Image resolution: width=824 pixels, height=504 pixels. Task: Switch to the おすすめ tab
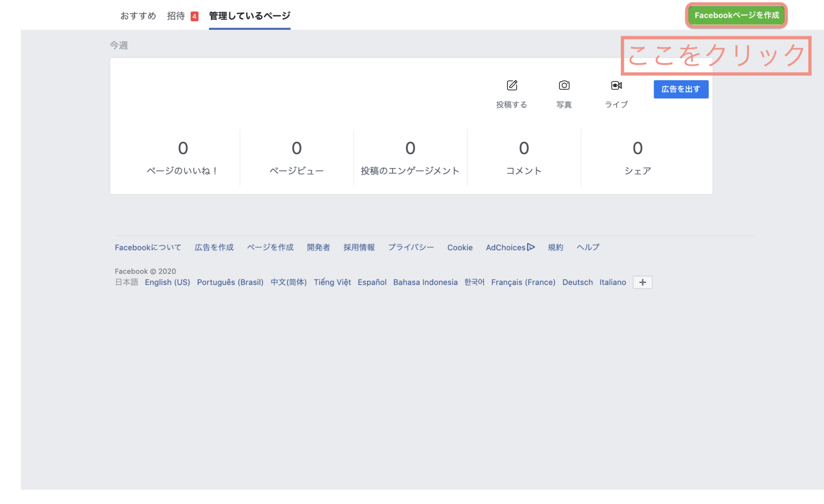(x=138, y=16)
